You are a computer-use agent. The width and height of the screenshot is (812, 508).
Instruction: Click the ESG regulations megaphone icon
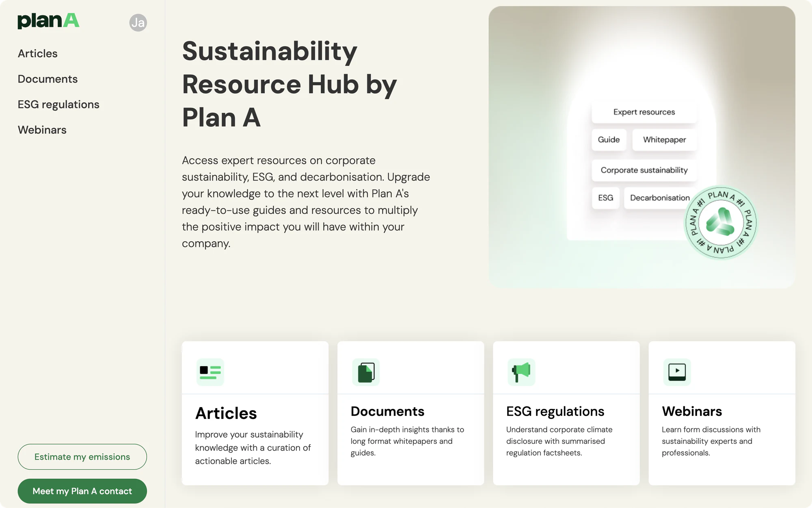pyautogui.click(x=521, y=372)
